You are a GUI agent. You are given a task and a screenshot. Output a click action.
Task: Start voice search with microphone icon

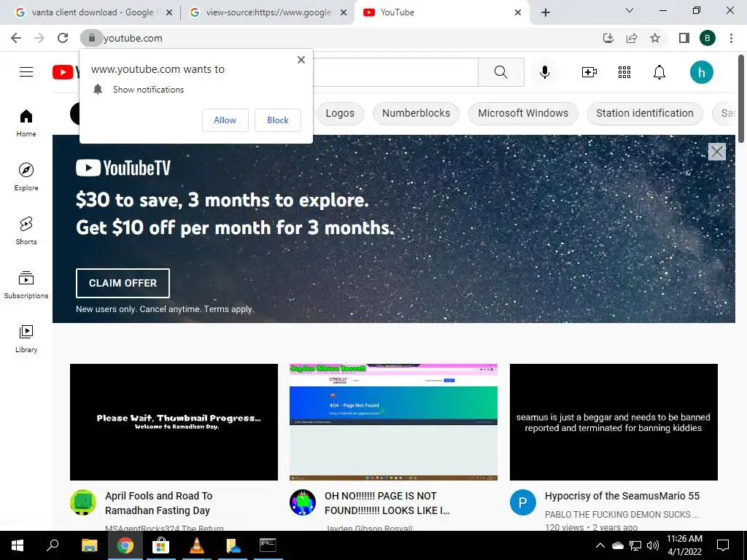[x=545, y=72]
